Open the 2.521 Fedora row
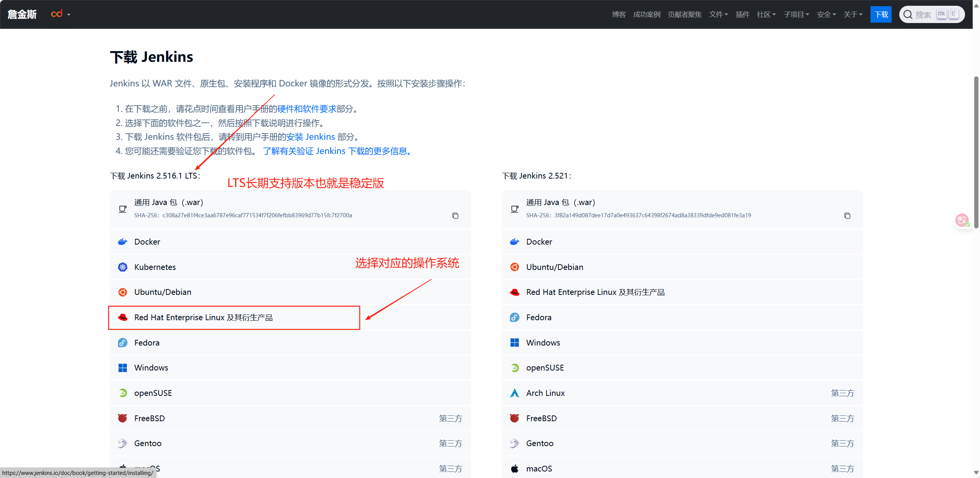This screenshot has height=478, width=980. 682,317
